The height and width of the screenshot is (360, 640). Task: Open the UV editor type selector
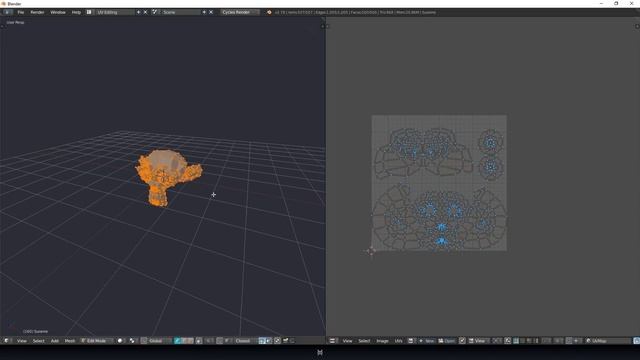(333, 341)
